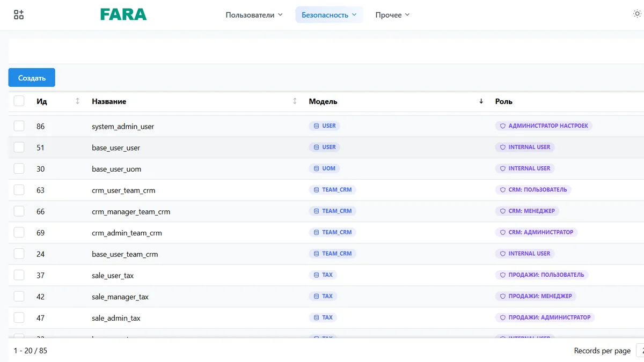Click Internal User role for base_user_uom

pyautogui.click(x=525, y=168)
